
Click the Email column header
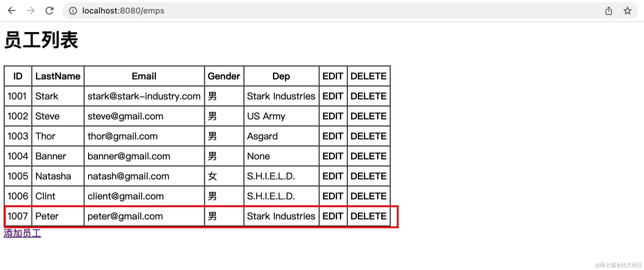(144, 76)
